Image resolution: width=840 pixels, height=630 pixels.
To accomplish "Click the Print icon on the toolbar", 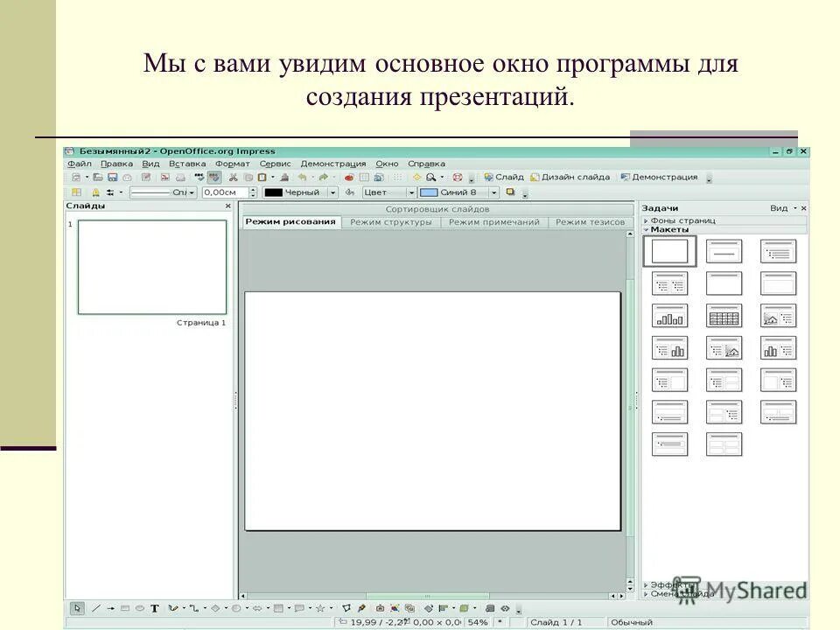I will tap(179, 177).
